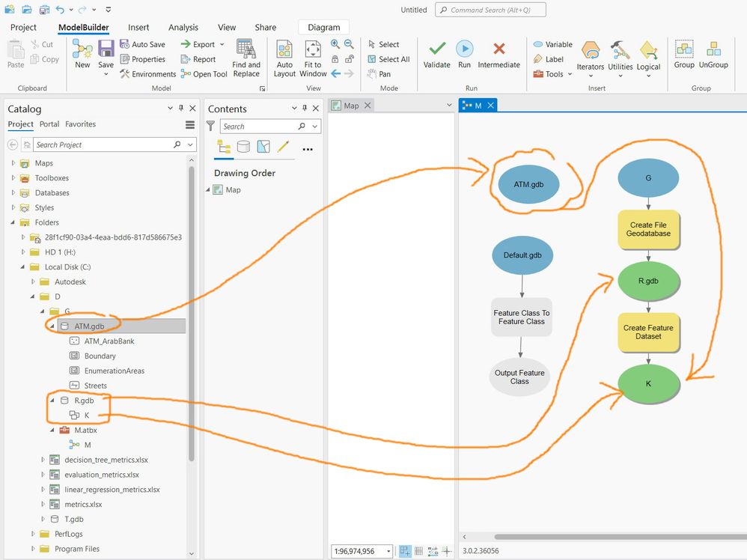747x560 pixels.
Task: Open Contents more options ellipsis
Action: pos(308,149)
